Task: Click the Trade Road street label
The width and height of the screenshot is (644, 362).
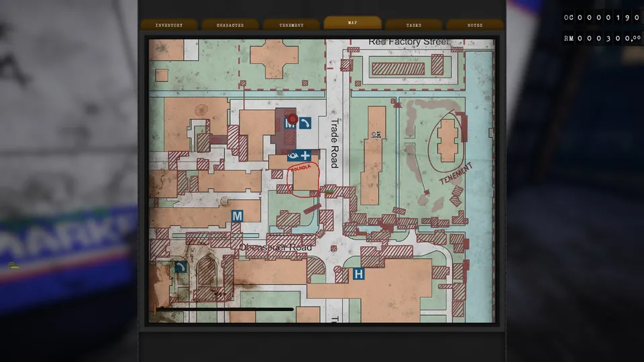Action: (335, 143)
